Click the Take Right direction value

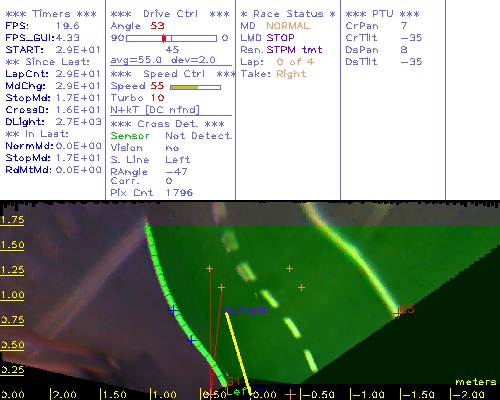tap(291, 74)
